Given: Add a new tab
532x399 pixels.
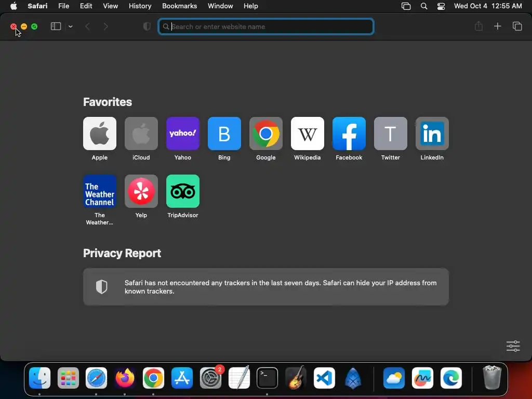Looking at the screenshot, I should click(x=497, y=26).
